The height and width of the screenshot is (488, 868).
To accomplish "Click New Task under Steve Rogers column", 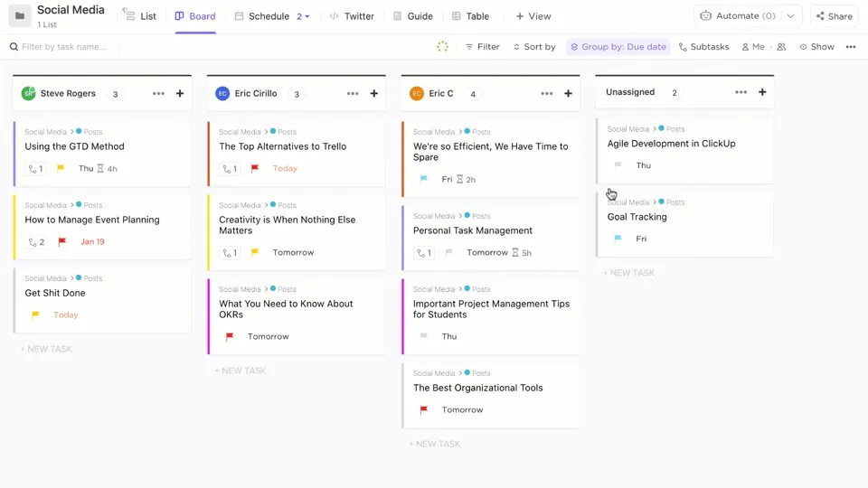I will coord(46,349).
